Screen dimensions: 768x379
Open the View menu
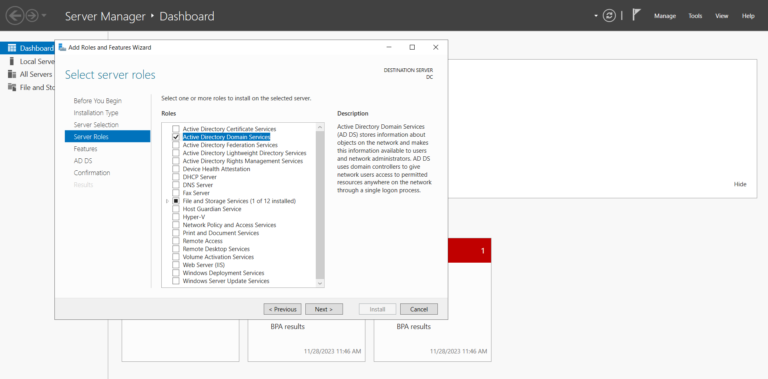tap(721, 16)
